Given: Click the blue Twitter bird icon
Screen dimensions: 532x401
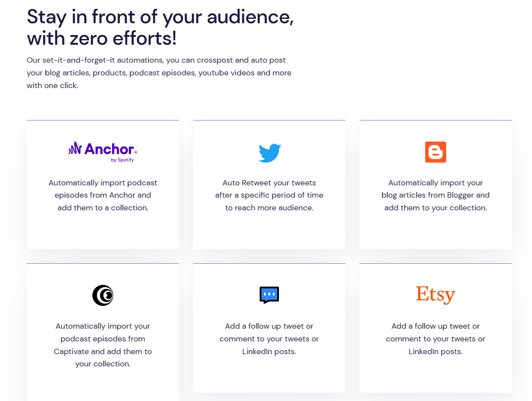Looking at the screenshot, I should (269, 153).
